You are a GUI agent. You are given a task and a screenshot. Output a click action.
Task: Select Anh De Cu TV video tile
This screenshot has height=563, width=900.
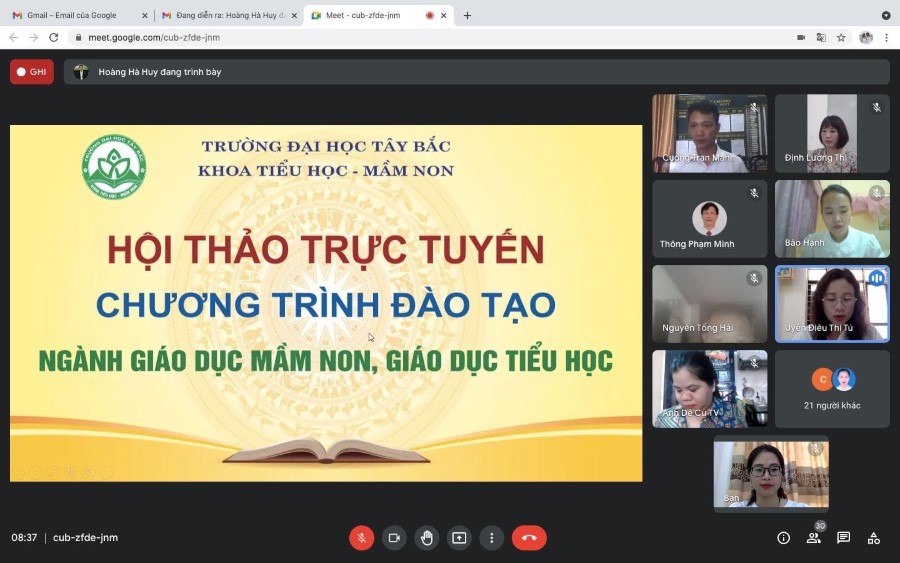tap(709, 389)
